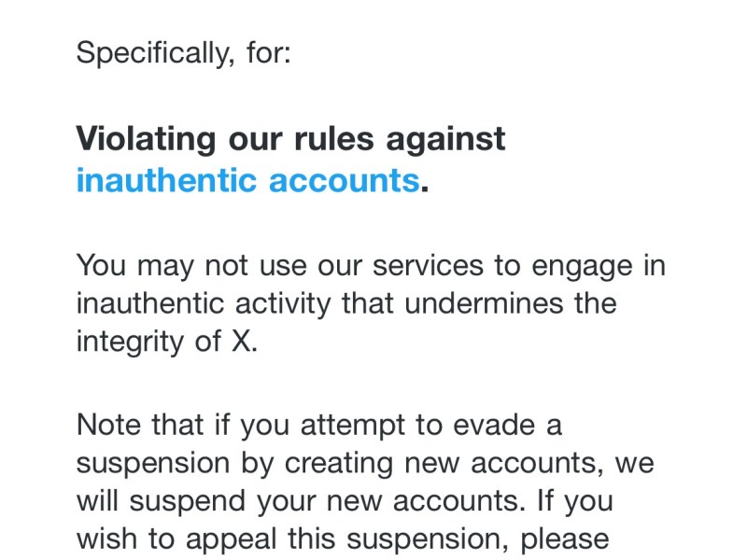Image resolution: width=747 pixels, height=560 pixels.
Task: Click the line 'inauthentic activity that undermines the'
Action: point(345,303)
